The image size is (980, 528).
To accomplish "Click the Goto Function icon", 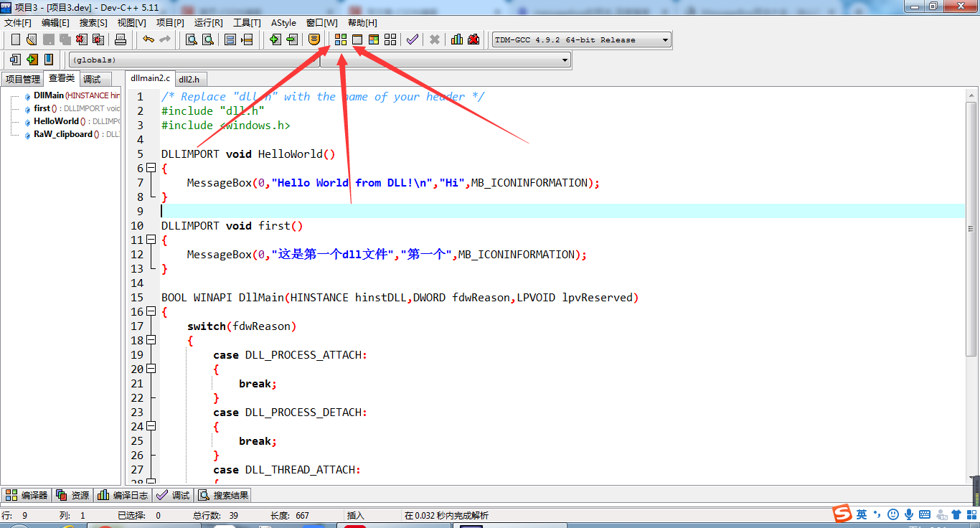I will (x=230, y=39).
